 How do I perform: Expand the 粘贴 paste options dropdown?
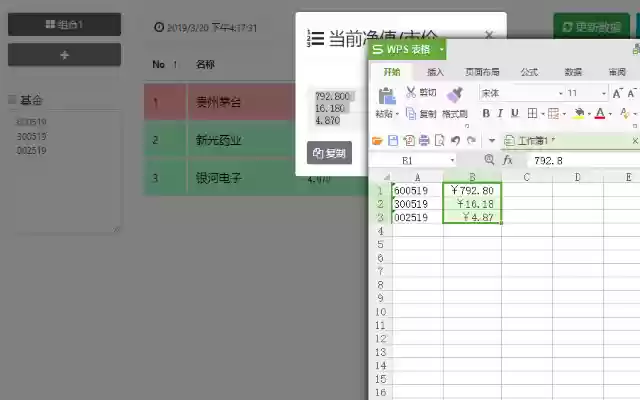coord(397,114)
